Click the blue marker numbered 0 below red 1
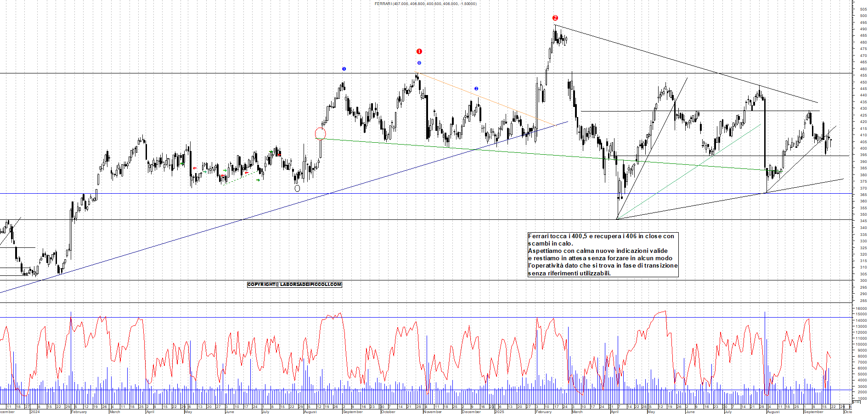The height and width of the screenshot is (414, 868). pos(419,63)
